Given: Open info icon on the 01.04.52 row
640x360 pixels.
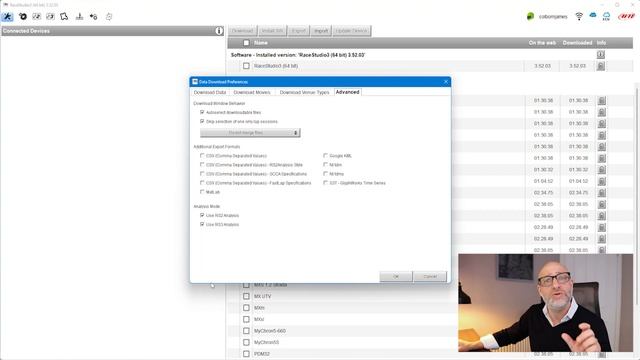Looking at the screenshot, I should click(x=601, y=181).
